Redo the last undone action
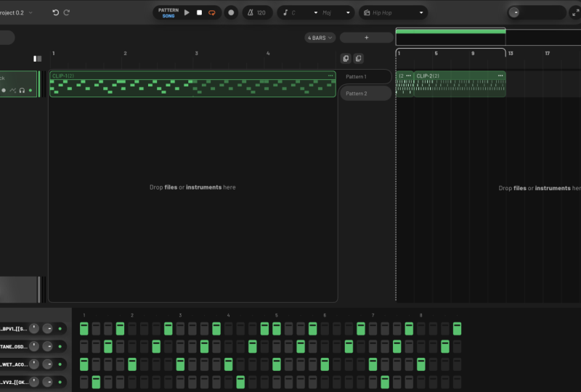The width and height of the screenshot is (581, 392). pos(67,12)
